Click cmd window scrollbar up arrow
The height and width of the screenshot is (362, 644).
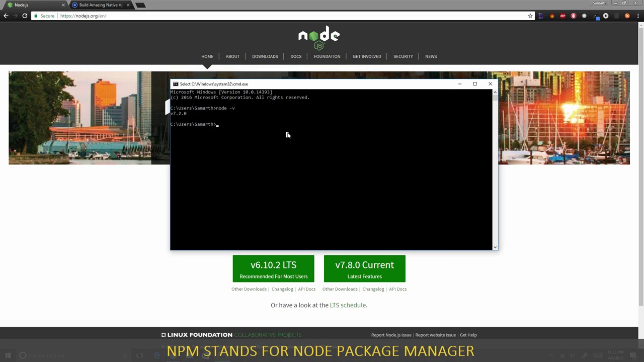tap(495, 92)
